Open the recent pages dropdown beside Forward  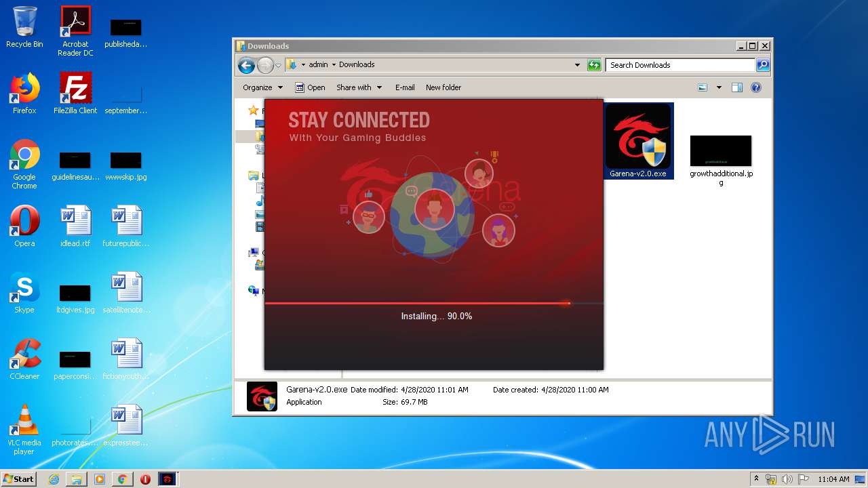(x=278, y=66)
